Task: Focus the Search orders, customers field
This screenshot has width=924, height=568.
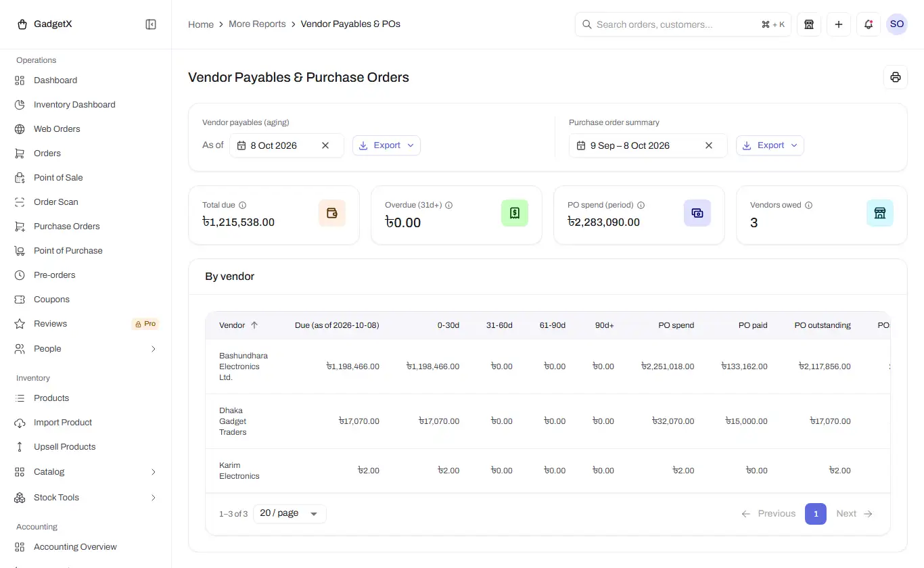Action: click(683, 24)
